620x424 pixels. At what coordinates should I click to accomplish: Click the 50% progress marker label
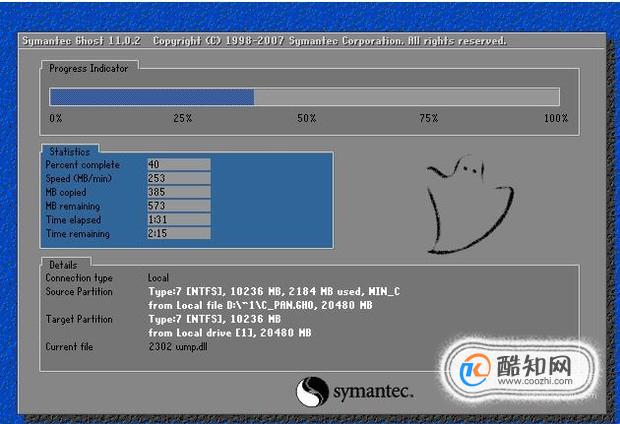click(x=306, y=118)
